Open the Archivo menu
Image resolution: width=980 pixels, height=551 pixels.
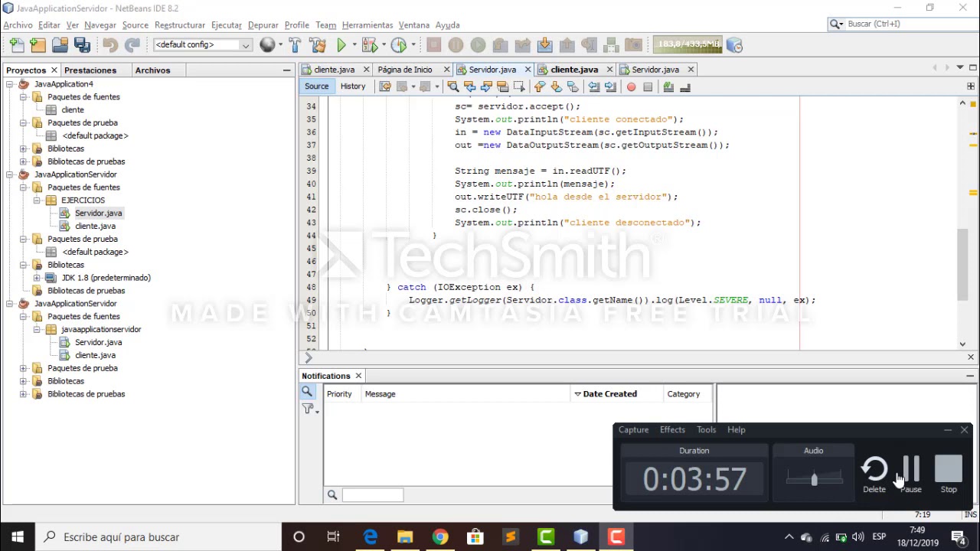tap(18, 25)
